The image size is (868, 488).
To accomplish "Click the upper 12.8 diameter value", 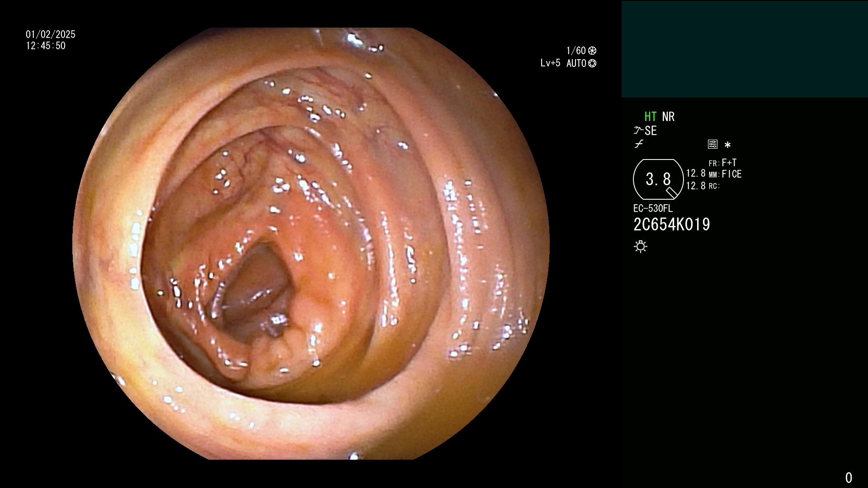I will (696, 174).
